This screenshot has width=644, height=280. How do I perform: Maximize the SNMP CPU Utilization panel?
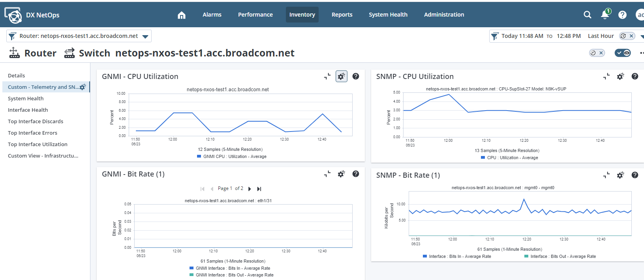[606, 76]
